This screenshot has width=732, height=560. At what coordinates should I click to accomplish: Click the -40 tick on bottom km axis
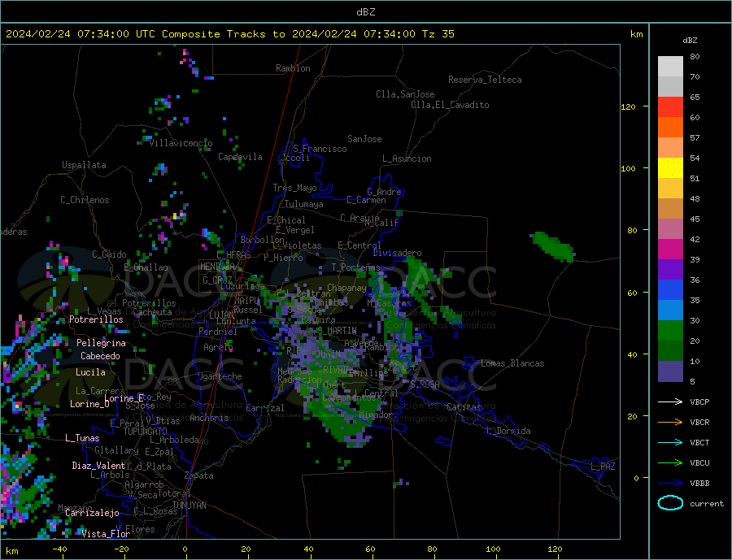pyautogui.click(x=59, y=549)
